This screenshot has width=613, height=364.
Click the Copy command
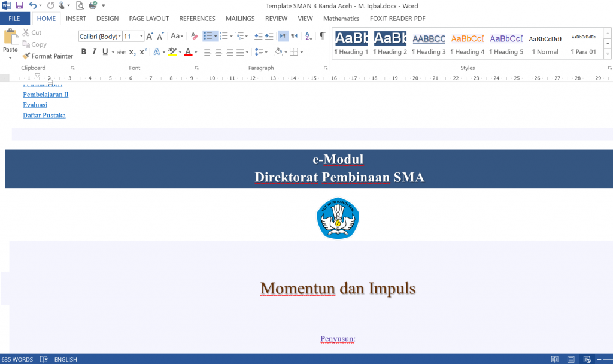click(34, 44)
